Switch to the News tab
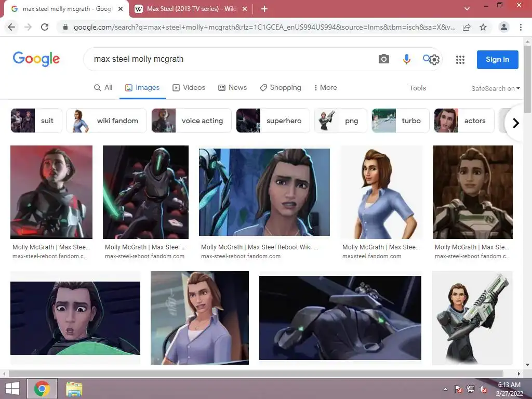 coord(232,87)
